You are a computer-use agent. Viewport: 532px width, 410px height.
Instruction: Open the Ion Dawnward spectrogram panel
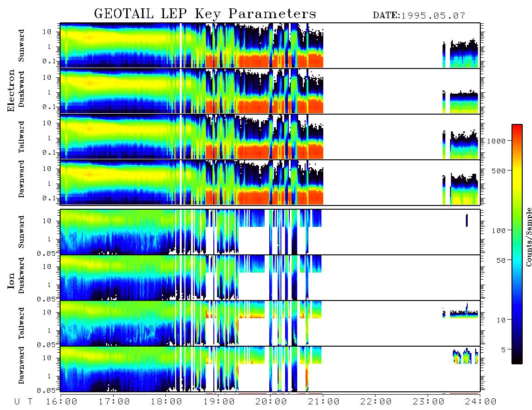270,369
